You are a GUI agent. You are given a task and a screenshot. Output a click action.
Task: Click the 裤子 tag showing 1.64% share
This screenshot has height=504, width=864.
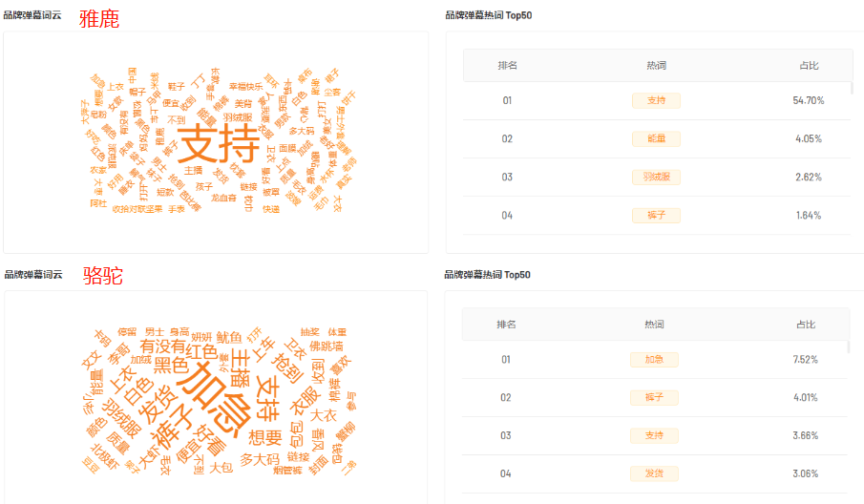pyautogui.click(x=656, y=216)
